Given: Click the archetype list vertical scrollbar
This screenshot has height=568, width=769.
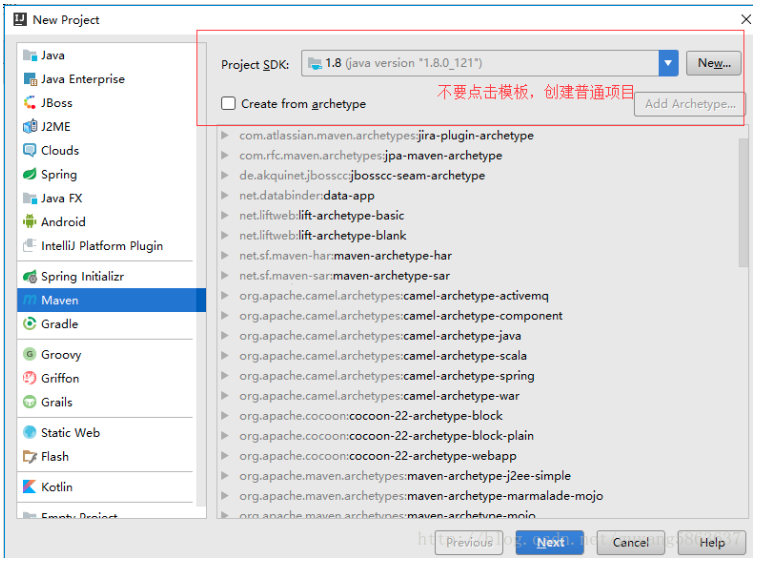Looking at the screenshot, I should pos(743,202).
